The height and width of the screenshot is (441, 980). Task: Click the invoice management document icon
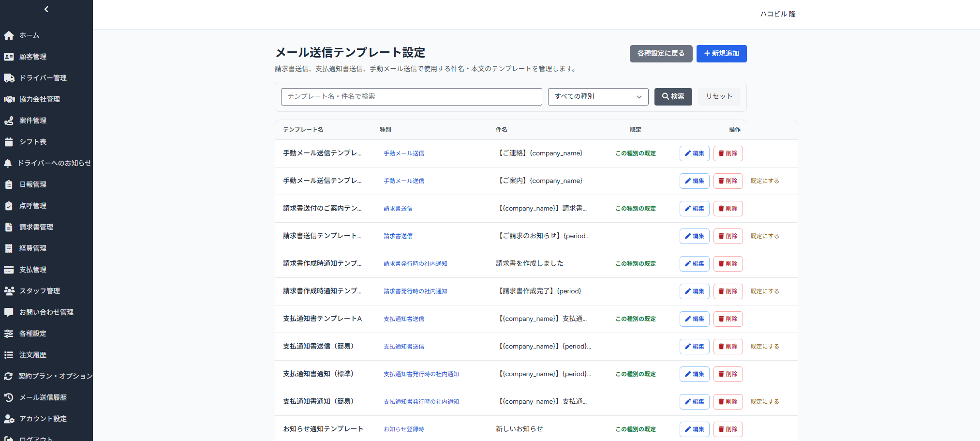pos(9,227)
